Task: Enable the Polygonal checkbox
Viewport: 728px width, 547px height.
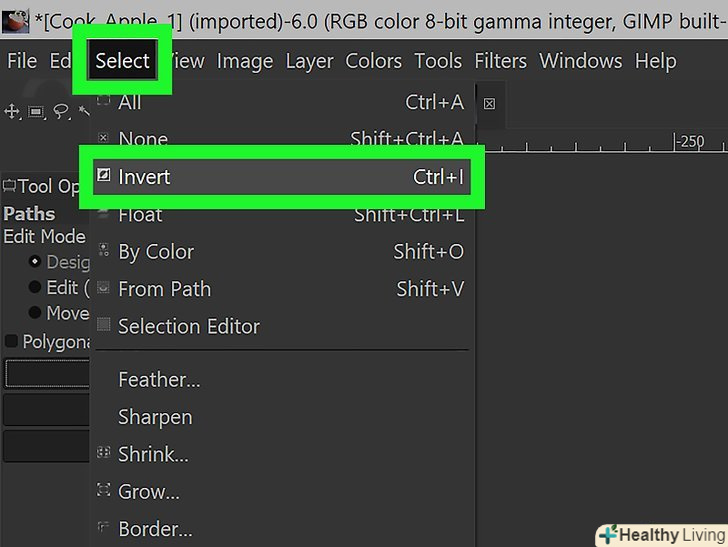Action: click(12, 342)
